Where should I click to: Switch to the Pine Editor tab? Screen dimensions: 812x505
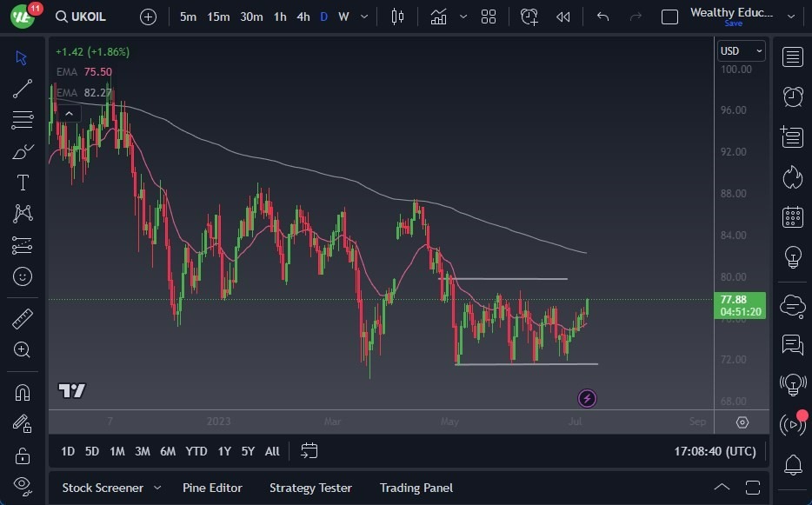[x=212, y=488]
